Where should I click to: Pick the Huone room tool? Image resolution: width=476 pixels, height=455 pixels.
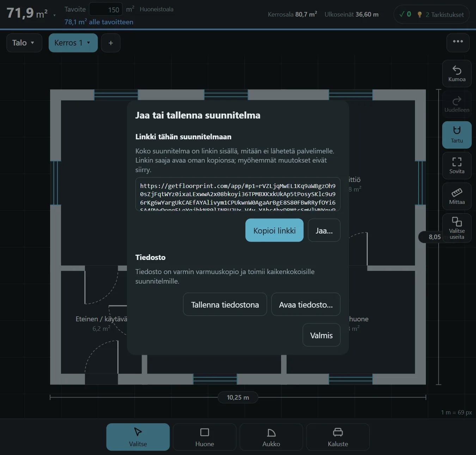[x=205, y=437]
